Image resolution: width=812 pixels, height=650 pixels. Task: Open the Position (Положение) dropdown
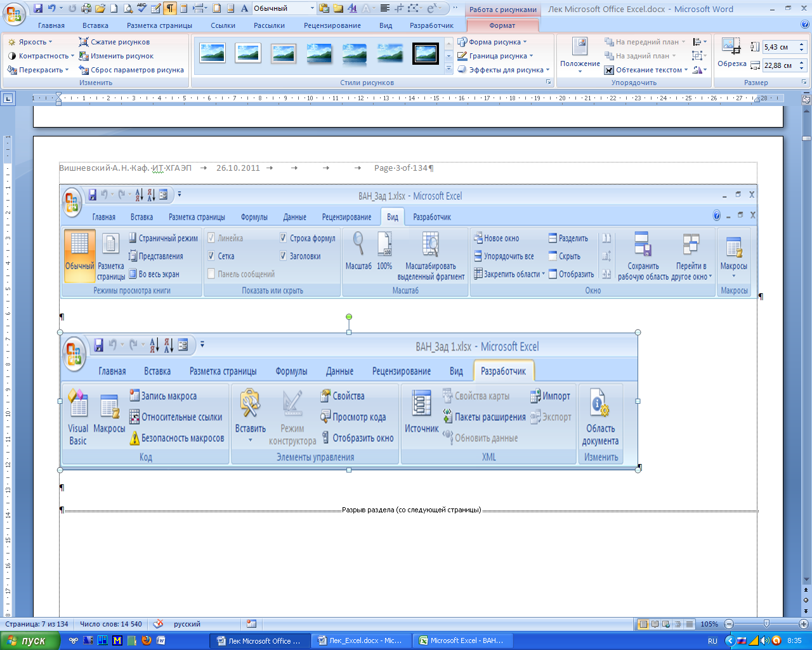click(x=580, y=55)
